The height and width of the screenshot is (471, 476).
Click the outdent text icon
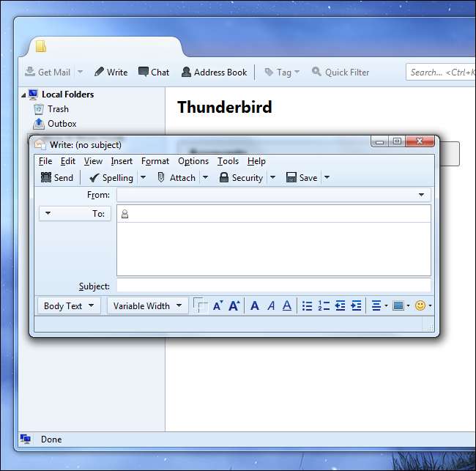tap(340, 305)
